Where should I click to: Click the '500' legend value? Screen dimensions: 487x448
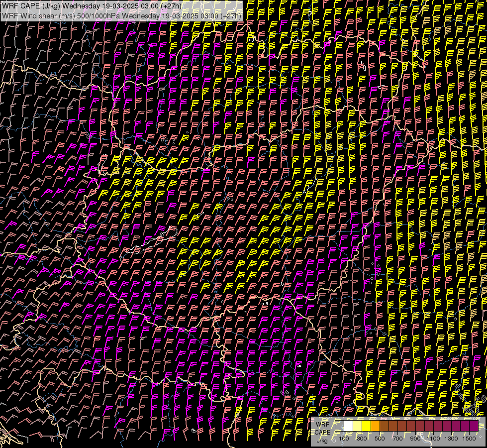click(380, 439)
